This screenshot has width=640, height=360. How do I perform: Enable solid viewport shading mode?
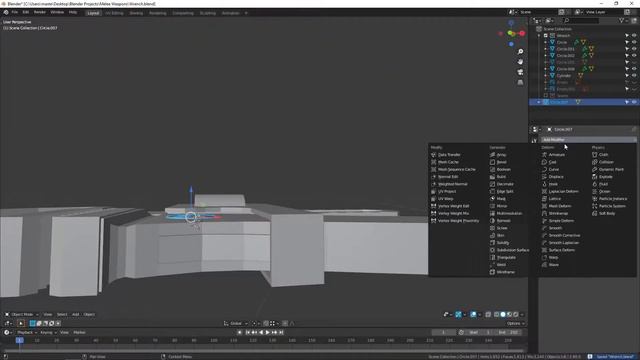[x=503, y=314]
